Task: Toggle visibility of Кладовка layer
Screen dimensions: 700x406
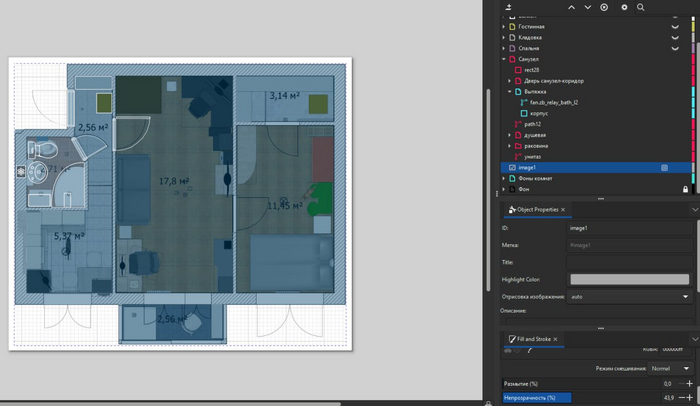Action: pyautogui.click(x=676, y=38)
